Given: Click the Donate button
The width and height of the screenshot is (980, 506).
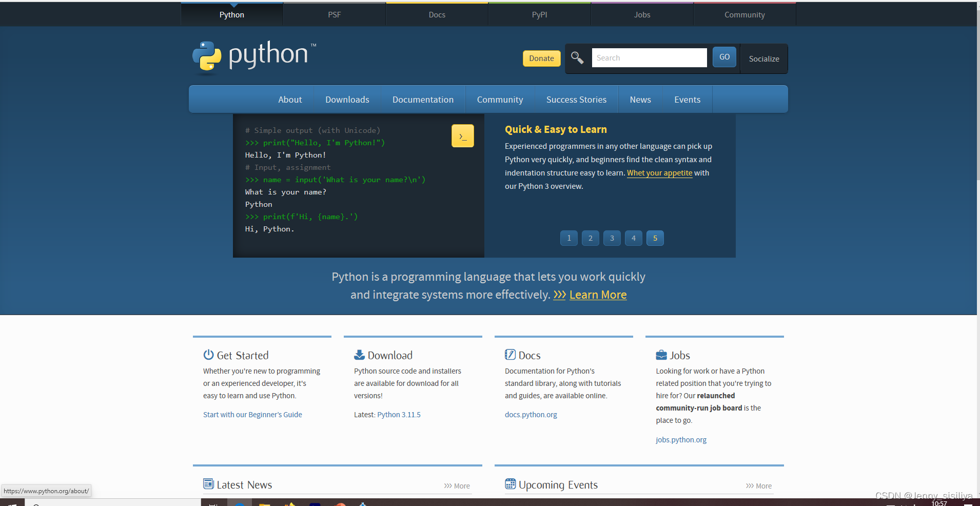Looking at the screenshot, I should [x=542, y=59].
